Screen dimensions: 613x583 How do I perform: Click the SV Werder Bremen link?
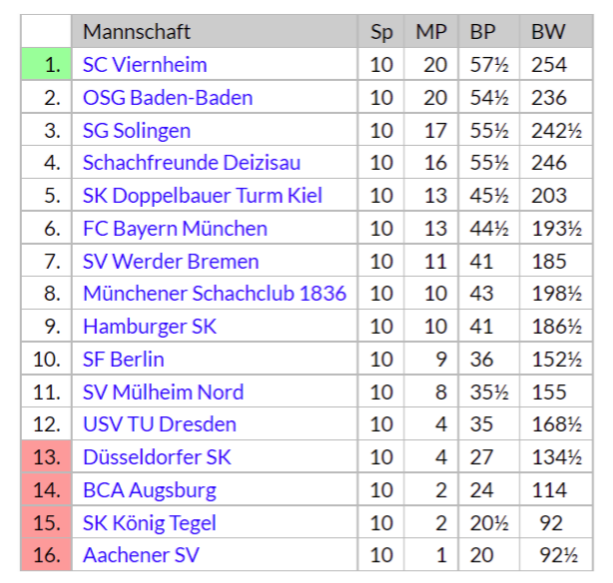(x=171, y=261)
